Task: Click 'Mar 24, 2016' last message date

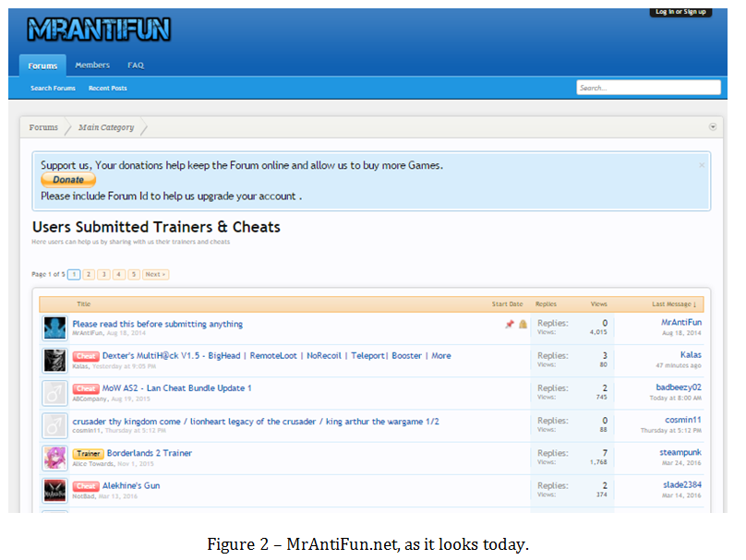Action: click(681, 462)
